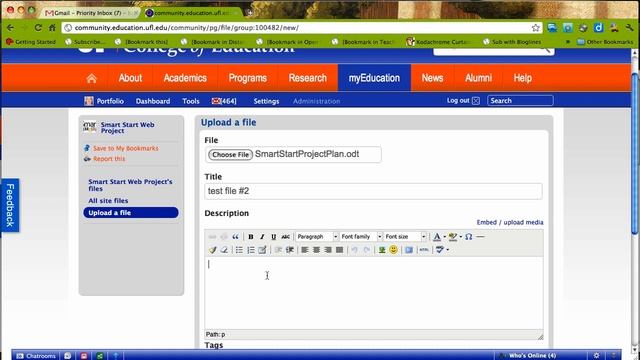Apply strikethrough formatting in editor toolbar
The width and height of the screenshot is (640, 360).
(x=285, y=237)
